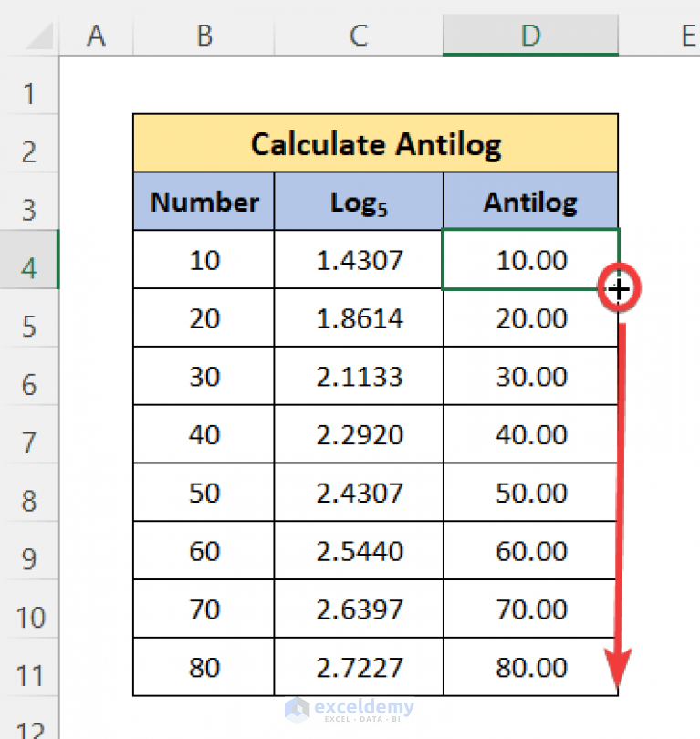The height and width of the screenshot is (739, 700).
Task: Select cell with Number 30
Action: 204,376
